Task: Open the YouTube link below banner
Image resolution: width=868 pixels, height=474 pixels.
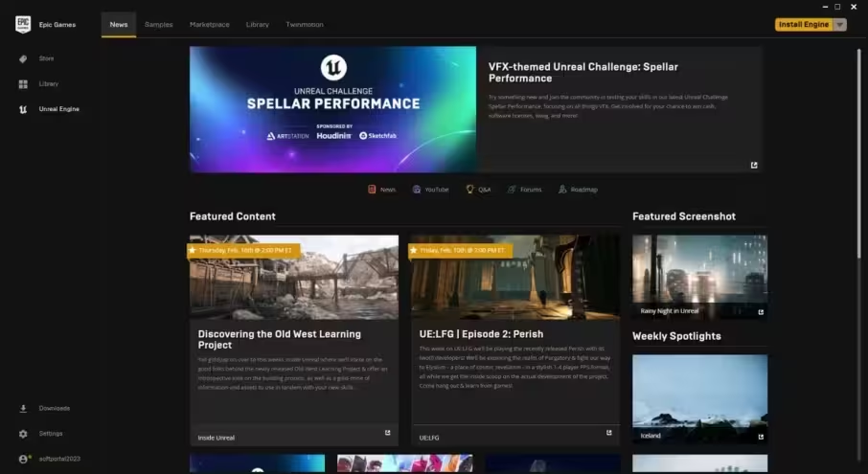Action: pos(437,190)
